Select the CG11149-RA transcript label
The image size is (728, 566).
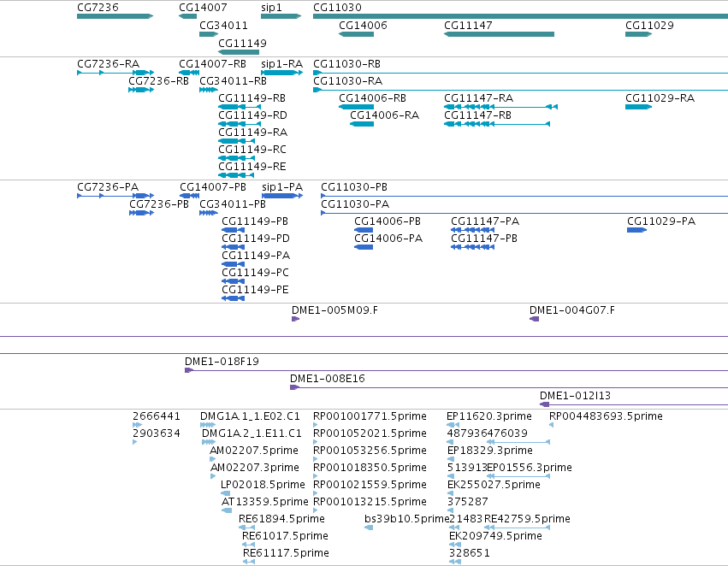[252, 133]
